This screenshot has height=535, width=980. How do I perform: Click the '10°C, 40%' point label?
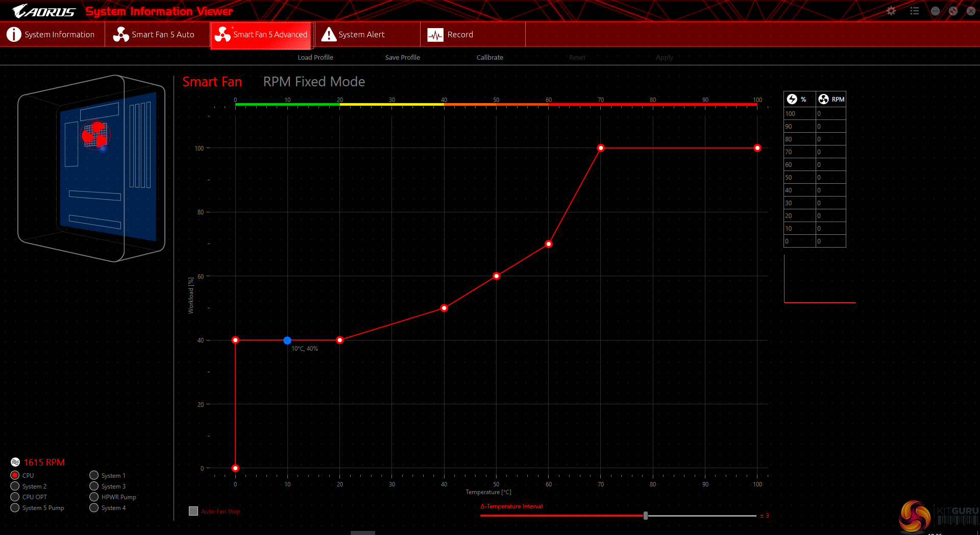(305, 349)
